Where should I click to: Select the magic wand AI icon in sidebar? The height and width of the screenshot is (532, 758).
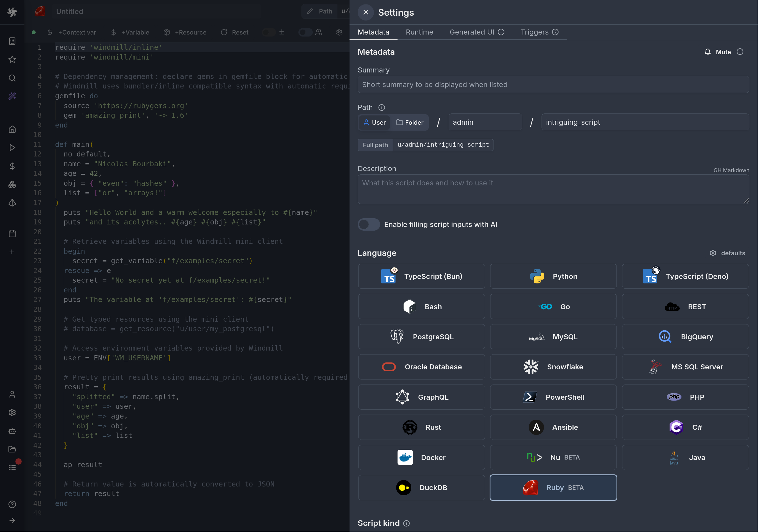[12, 96]
